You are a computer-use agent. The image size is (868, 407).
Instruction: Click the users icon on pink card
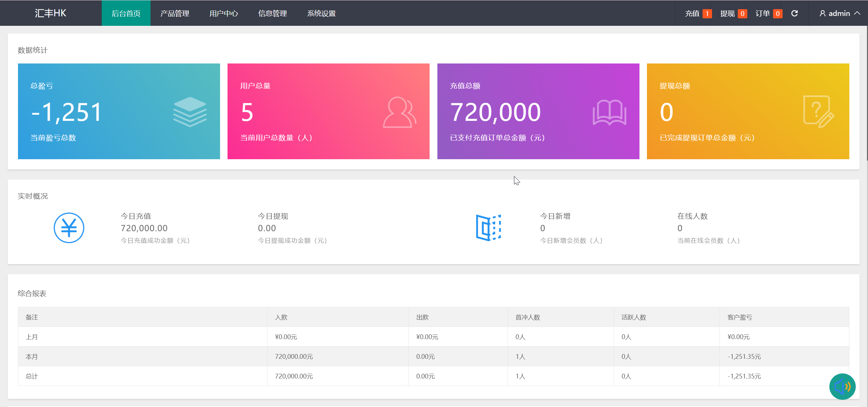399,112
